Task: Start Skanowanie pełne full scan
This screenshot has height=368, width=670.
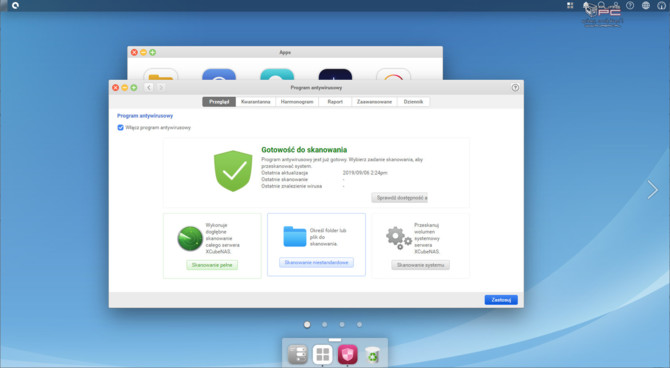Action: coord(212,265)
